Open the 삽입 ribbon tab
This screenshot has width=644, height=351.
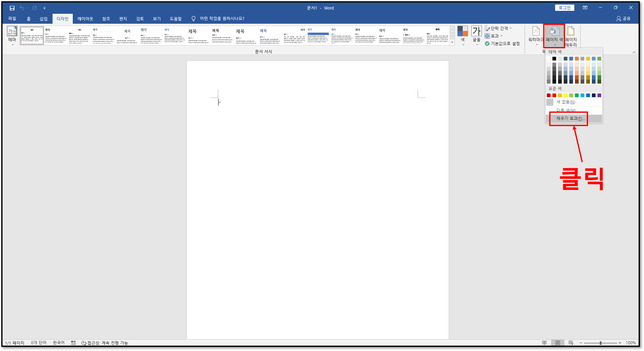click(44, 19)
